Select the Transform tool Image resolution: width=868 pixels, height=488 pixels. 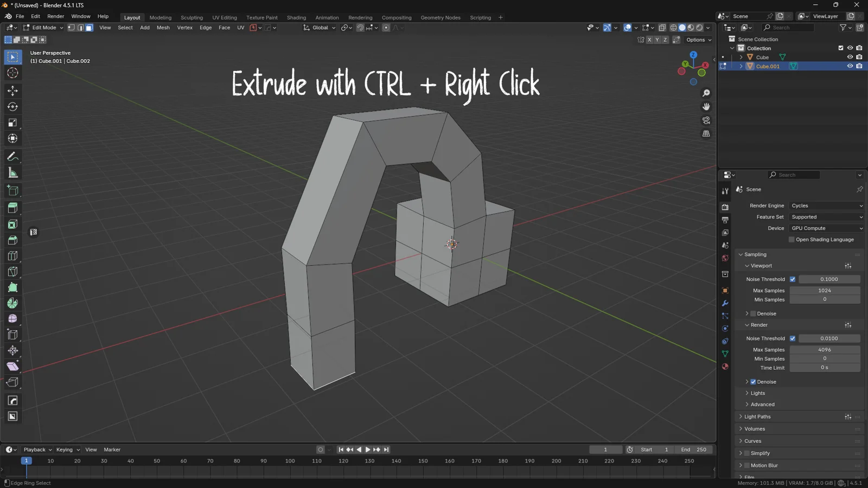(x=12, y=139)
